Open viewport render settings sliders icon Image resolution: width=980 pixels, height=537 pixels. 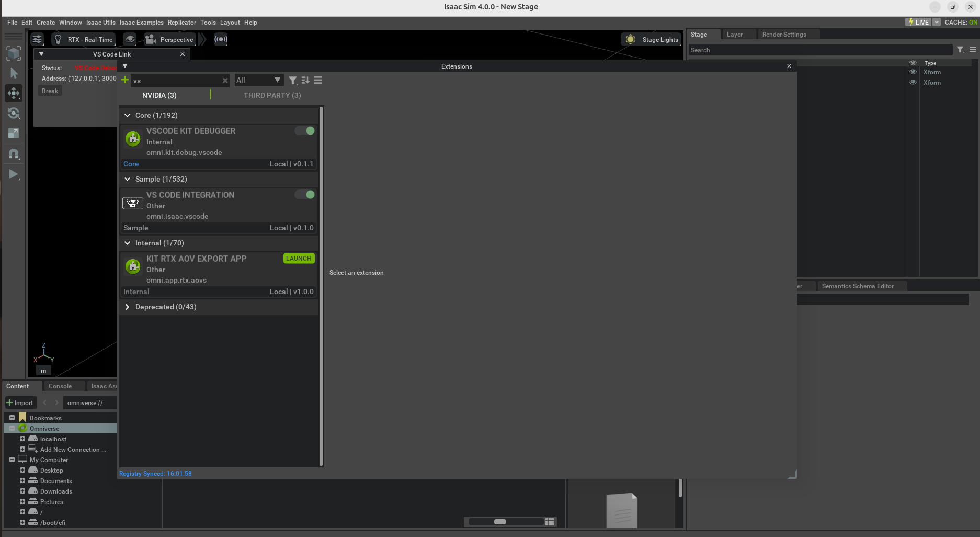[x=37, y=39]
